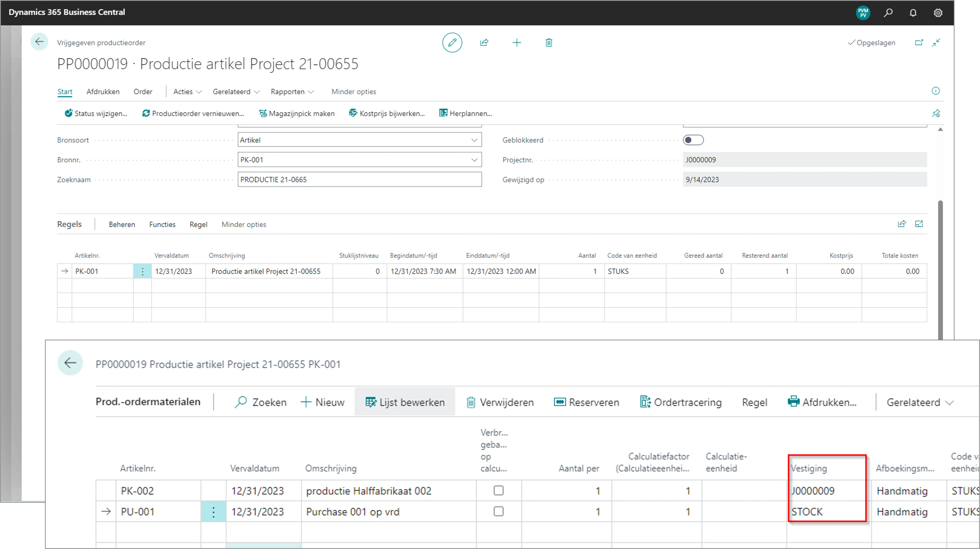Image resolution: width=980 pixels, height=549 pixels.
Task: Click scroll up arrow of the page scrollbar
Action: click(940, 129)
